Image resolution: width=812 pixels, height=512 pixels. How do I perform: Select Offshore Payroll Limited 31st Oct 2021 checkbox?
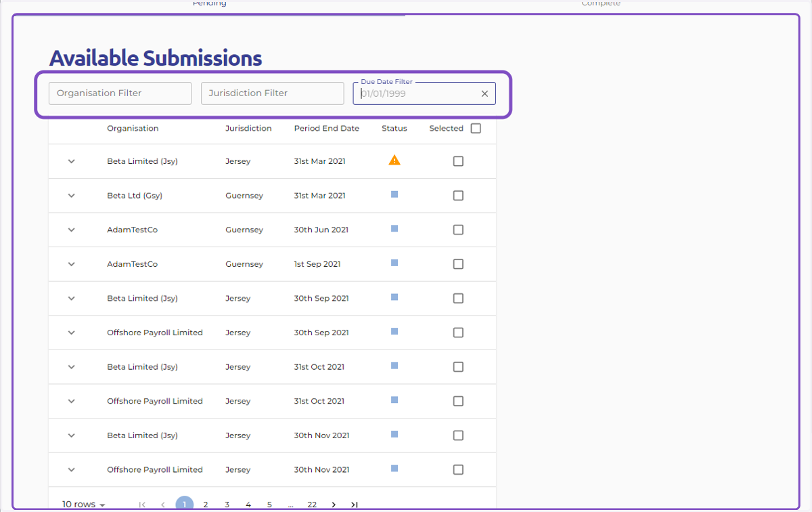(x=458, y=401)
